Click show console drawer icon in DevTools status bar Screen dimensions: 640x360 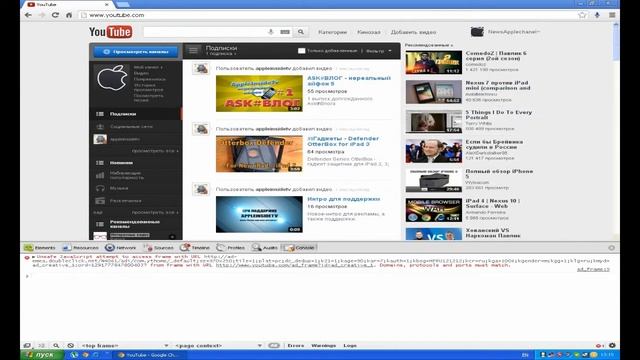(41, 345)
